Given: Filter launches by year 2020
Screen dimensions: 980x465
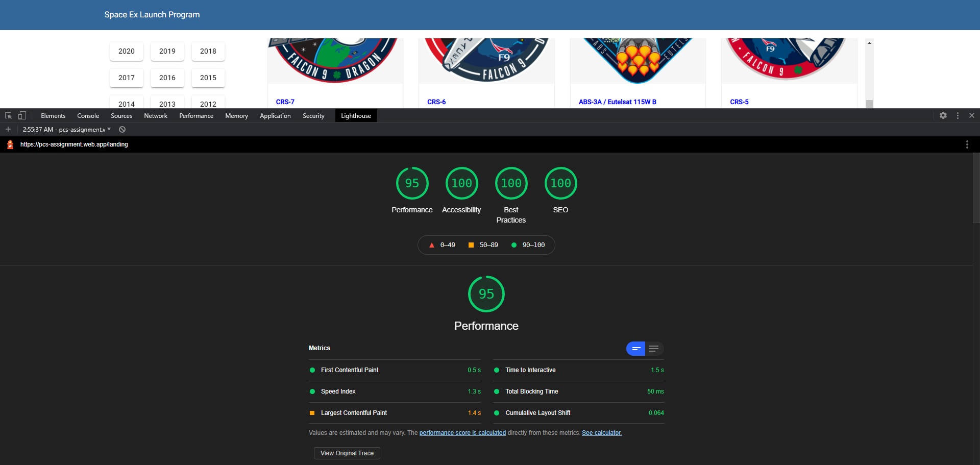Looking at the screenshot, I should [127, 51].
